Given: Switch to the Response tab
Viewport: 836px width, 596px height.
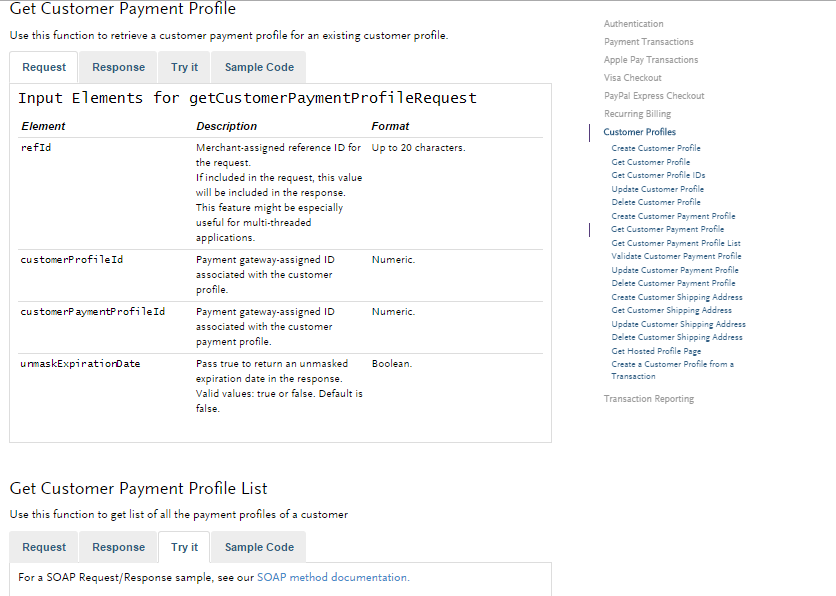Looking at the screenshot, I should click(x=117, y=67).
